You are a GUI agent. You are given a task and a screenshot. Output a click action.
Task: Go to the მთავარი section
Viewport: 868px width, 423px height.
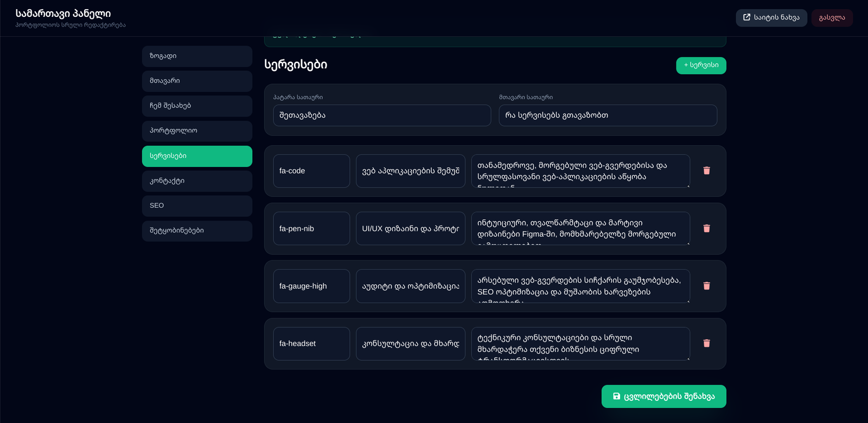pyautogui.click(x=197, y=81)
